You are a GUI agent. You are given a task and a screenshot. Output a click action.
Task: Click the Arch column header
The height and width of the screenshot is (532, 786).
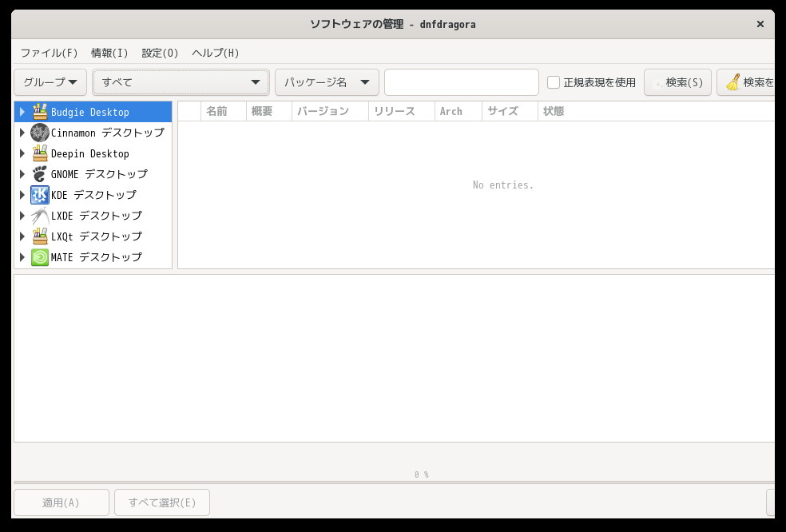tap(458, 111)
